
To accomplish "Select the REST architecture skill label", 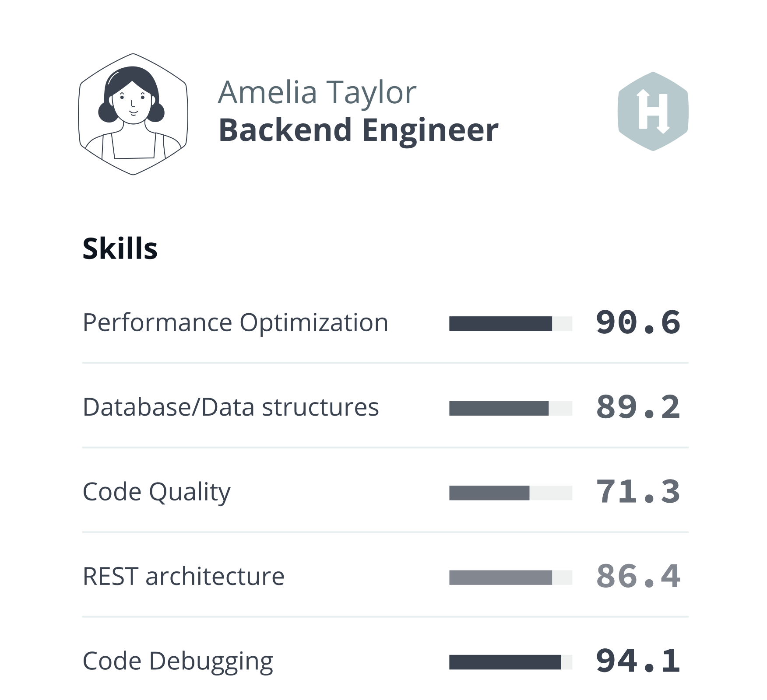I will click(183, 576).
